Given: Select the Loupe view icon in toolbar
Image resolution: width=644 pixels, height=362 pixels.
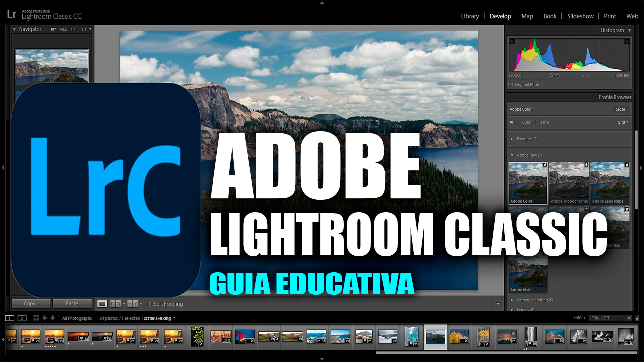Looking at the screenshot, I should (x=102, y=304).
